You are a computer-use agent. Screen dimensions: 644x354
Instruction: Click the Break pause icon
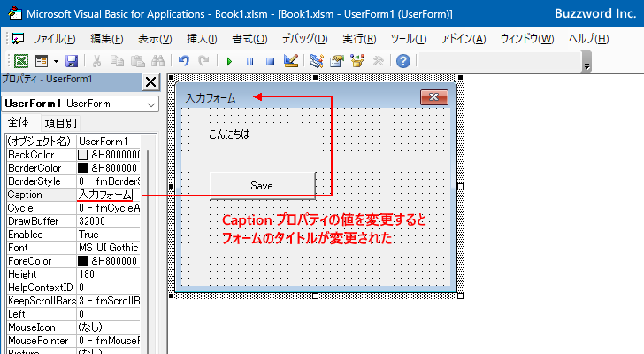click(249, 62)
